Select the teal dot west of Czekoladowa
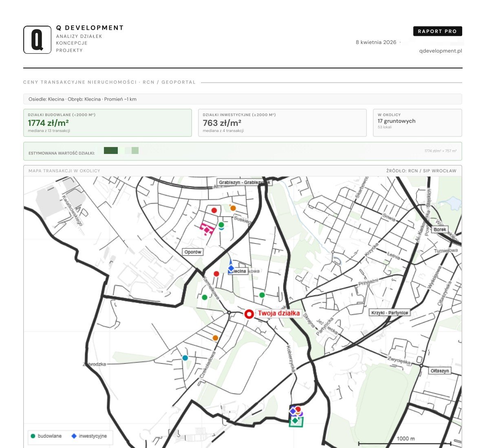The height and width of the screenshot is (448, 485). [185, 358]
